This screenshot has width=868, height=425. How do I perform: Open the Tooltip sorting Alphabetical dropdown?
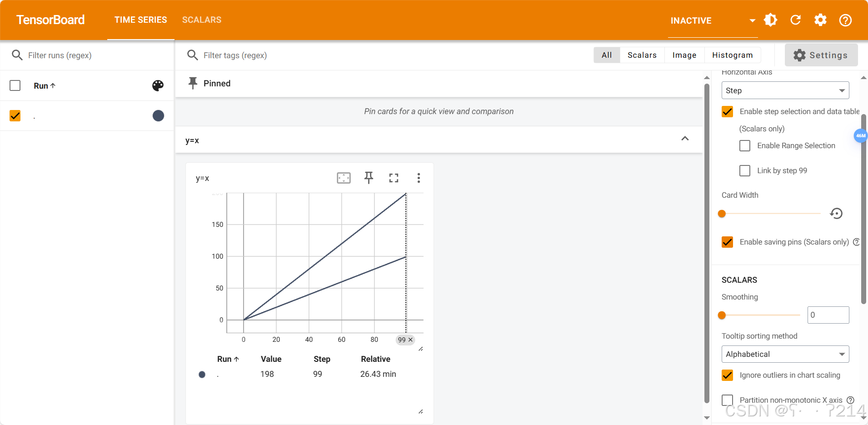785,354
